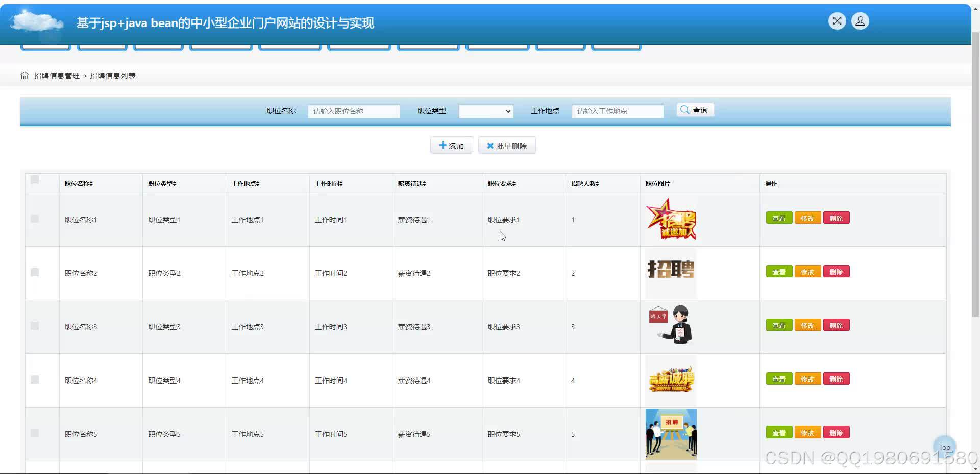Click the 职位类型3 cell text

pyautogui.click(x=164, y=327)
